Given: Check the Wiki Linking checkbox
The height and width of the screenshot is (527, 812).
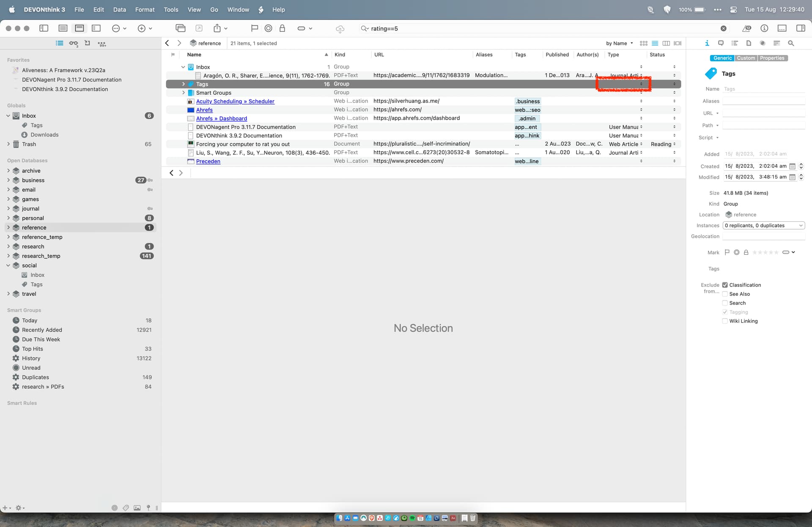Looking at the screenshot, I should (x=725, y=321).
